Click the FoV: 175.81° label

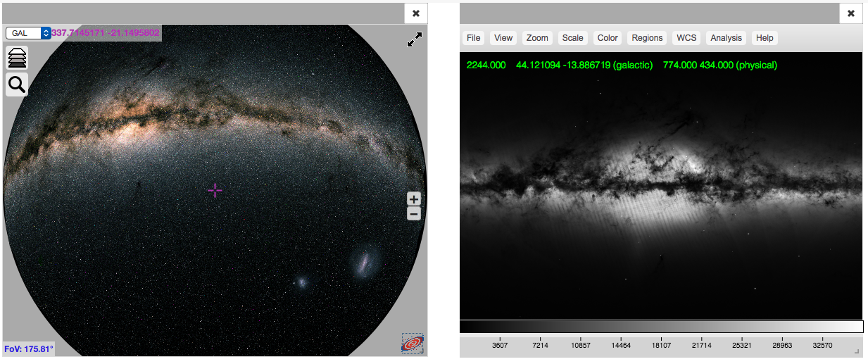pyautogui.click(x=29, y=349)
